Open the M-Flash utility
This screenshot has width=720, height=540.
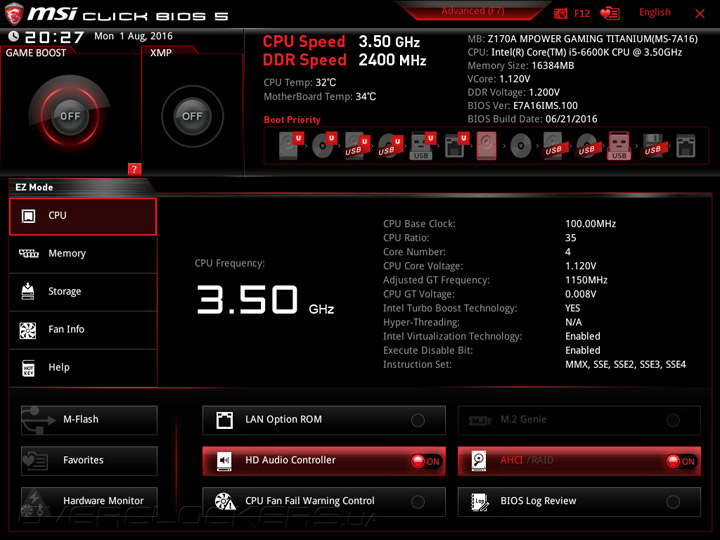click(x=89, y=420)
